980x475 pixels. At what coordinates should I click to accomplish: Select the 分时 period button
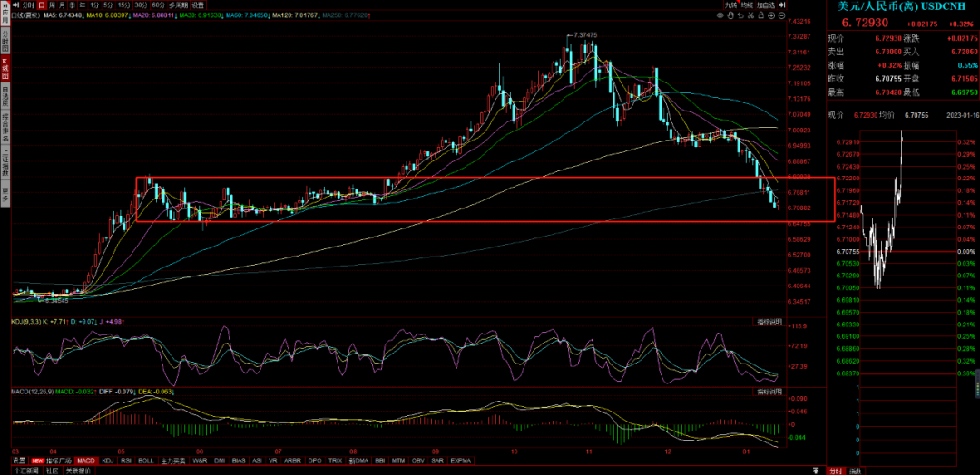click(28, 5)
